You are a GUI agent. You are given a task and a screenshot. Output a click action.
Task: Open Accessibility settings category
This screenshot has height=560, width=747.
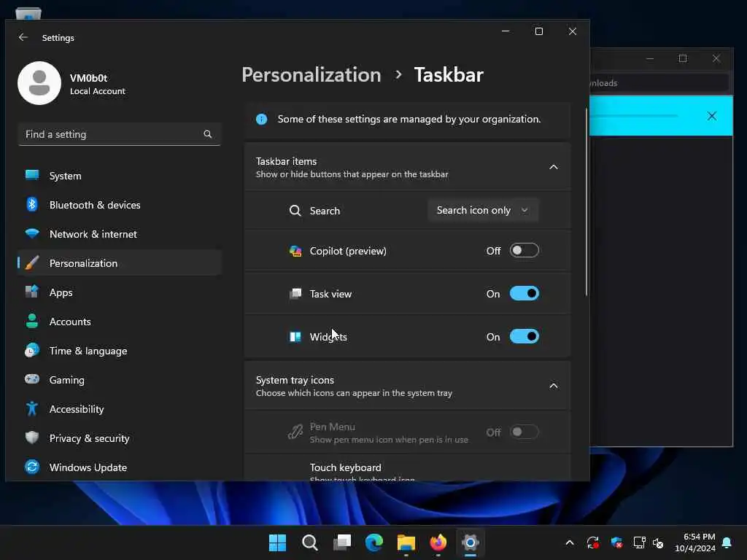(120, 408)
